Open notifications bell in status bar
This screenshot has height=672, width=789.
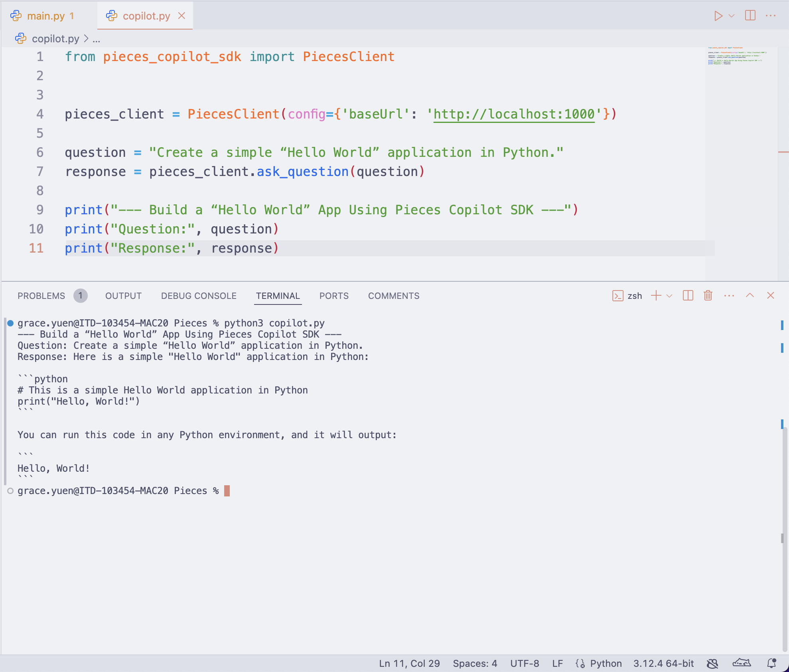[x=771, y=663]
